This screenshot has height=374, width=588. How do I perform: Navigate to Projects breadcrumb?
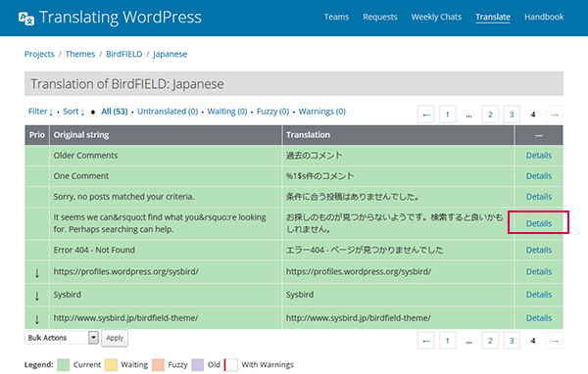[x=39, y=54]
